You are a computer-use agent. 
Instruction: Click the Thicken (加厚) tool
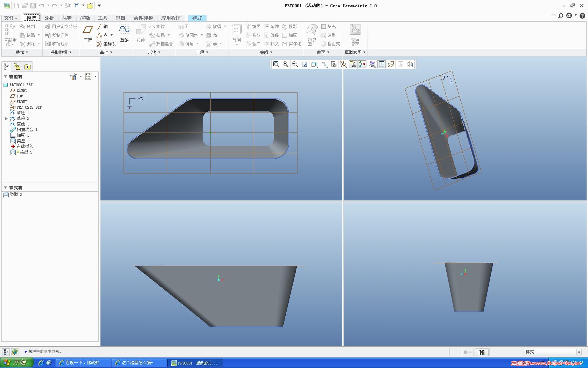[x=289, y=35]
